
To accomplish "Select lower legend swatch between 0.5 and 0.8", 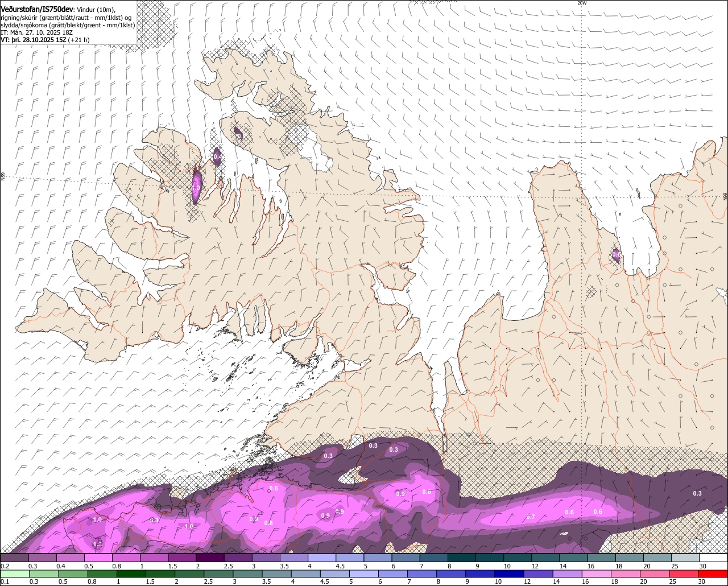I will point(73,573).
